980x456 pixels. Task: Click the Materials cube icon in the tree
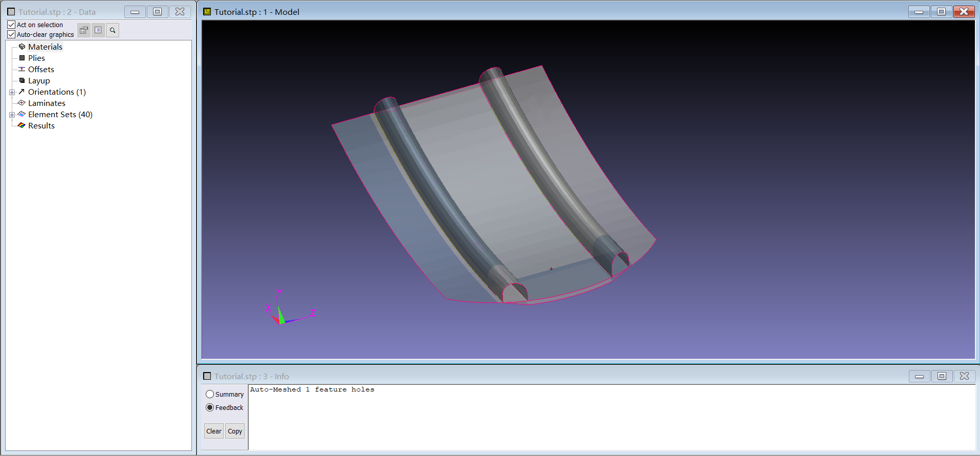[22, 47]
